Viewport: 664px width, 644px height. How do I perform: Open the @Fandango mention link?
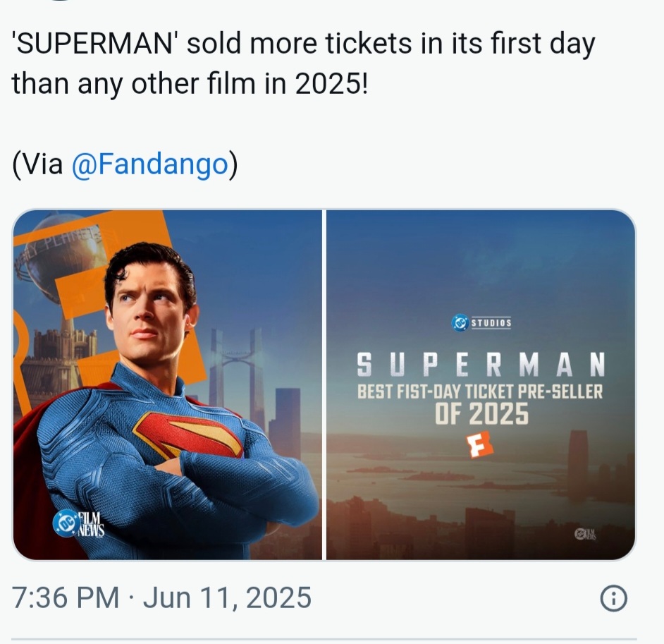[x=150, y=164]
